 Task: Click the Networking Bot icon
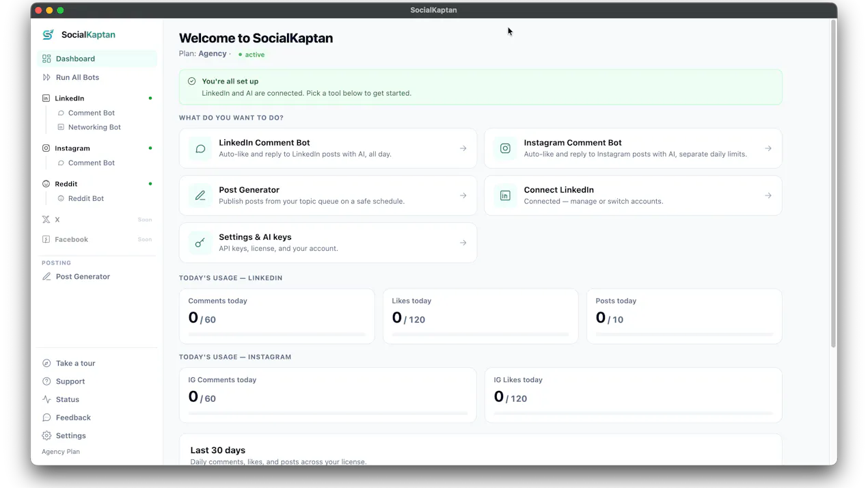click(61, 127)
